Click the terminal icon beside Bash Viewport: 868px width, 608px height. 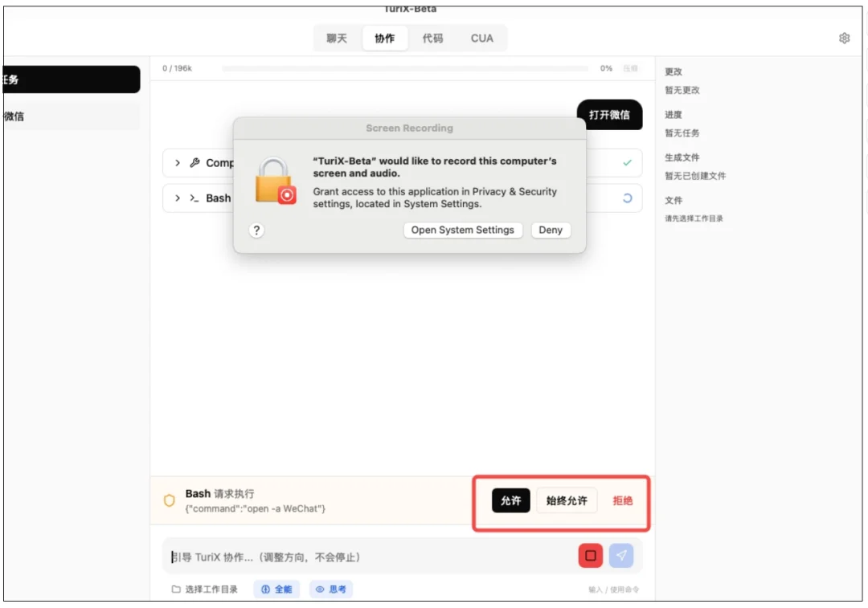(195, 198)
